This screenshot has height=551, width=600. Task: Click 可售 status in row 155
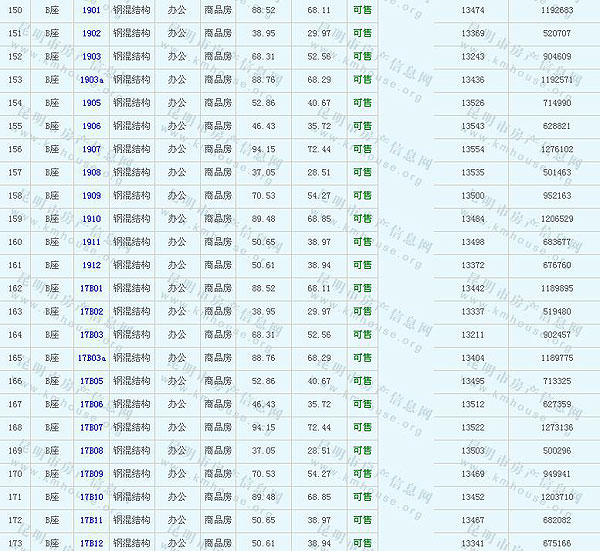pyautogui.click(x=361, y=126)
